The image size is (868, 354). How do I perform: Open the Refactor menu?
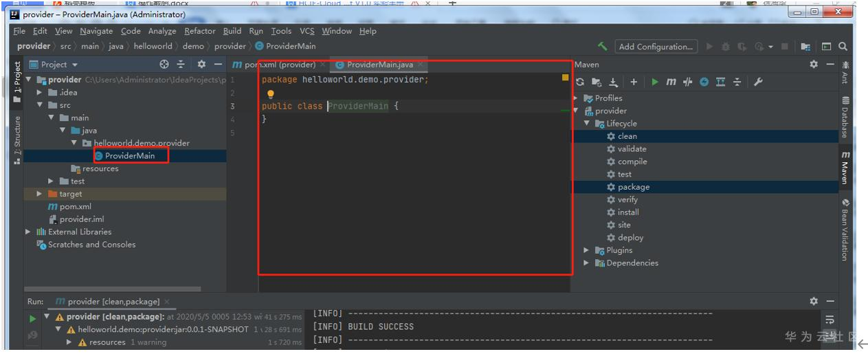click(200, 31)
